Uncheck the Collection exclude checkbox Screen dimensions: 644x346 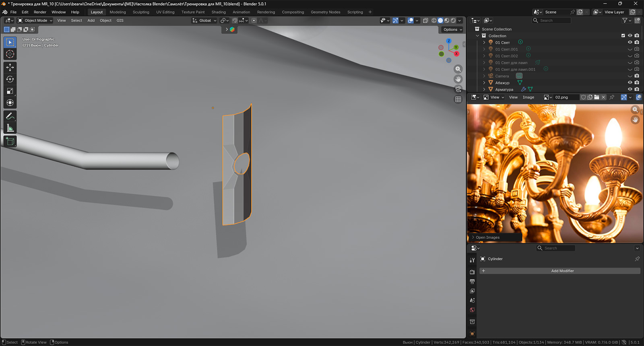pos(623,36)
